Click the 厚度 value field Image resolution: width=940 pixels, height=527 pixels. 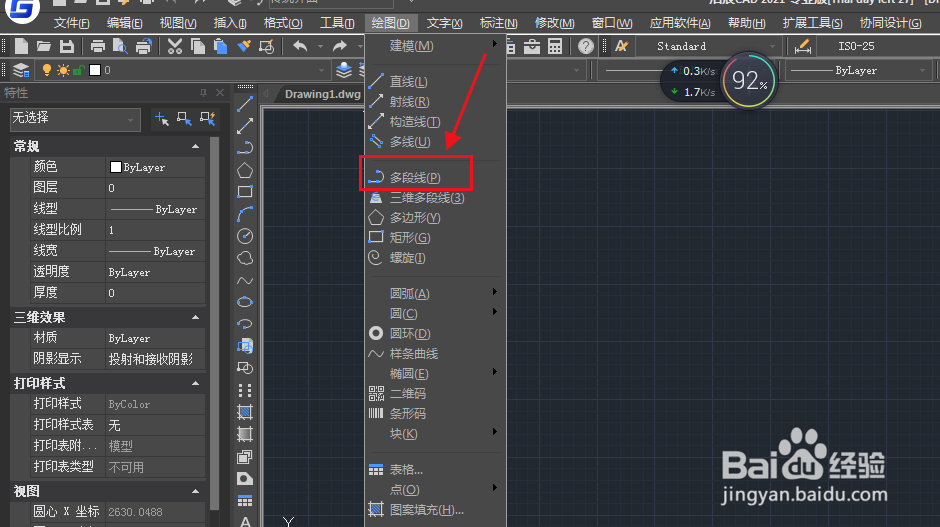tap(155, 293)
